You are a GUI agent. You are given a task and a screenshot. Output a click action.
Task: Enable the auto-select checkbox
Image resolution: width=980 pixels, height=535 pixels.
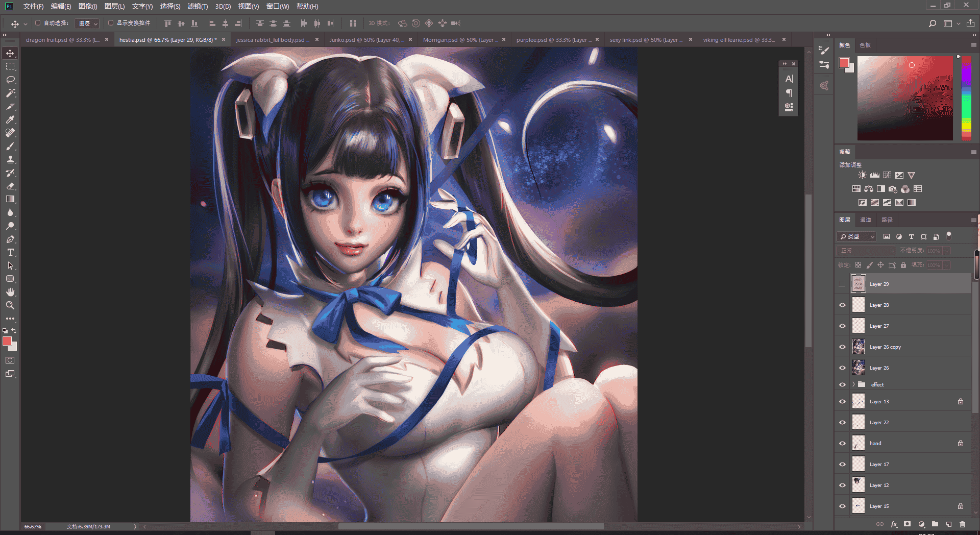[38, 23]
